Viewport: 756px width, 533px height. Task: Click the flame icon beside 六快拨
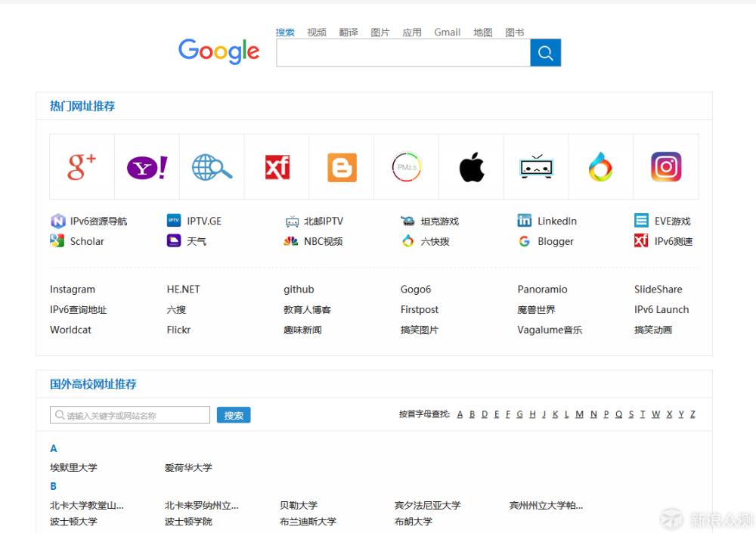click(408, 240)
